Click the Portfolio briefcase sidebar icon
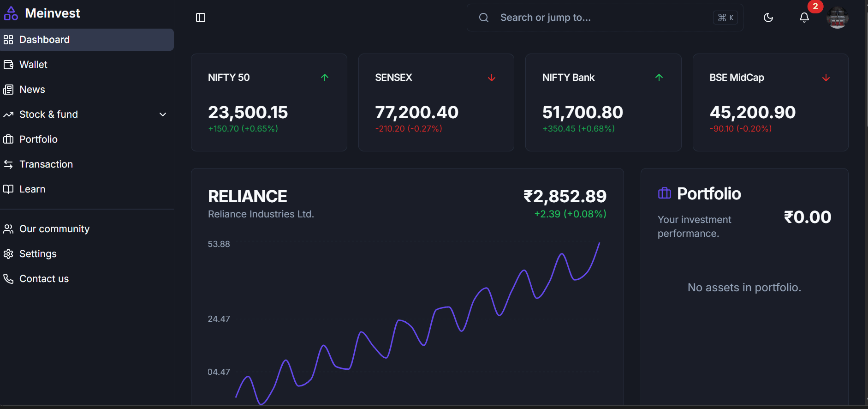 pyautogui.click(x=8, y=139)
